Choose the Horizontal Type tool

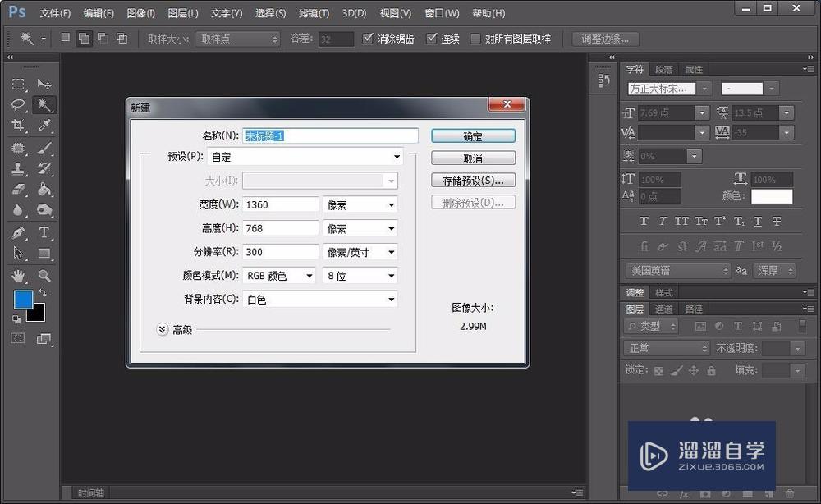pos(44,232)
